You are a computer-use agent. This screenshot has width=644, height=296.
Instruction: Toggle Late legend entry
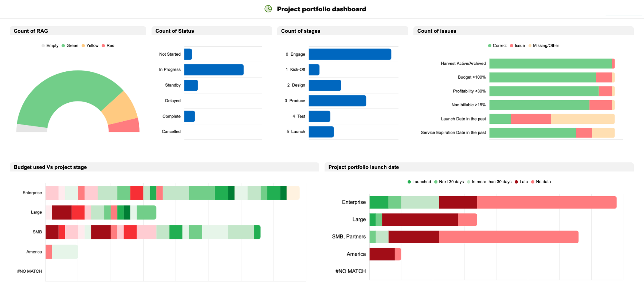point(521,182)
